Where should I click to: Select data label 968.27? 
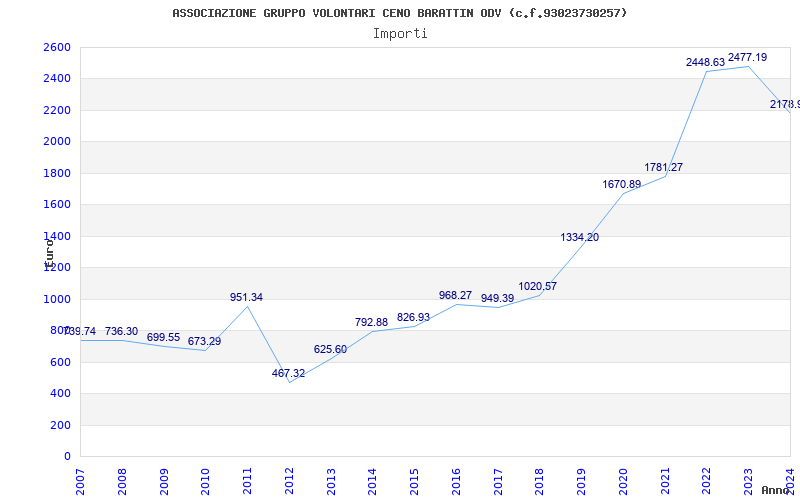click(455, 295)
